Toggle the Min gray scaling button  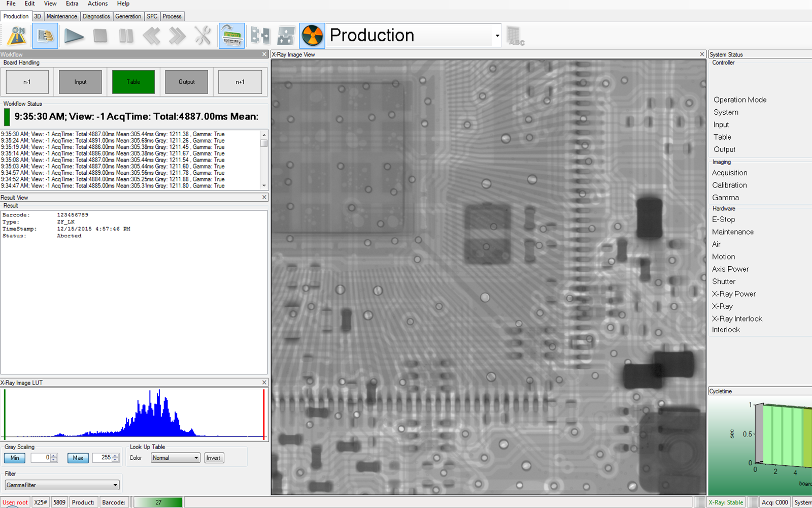click(15, 458)
